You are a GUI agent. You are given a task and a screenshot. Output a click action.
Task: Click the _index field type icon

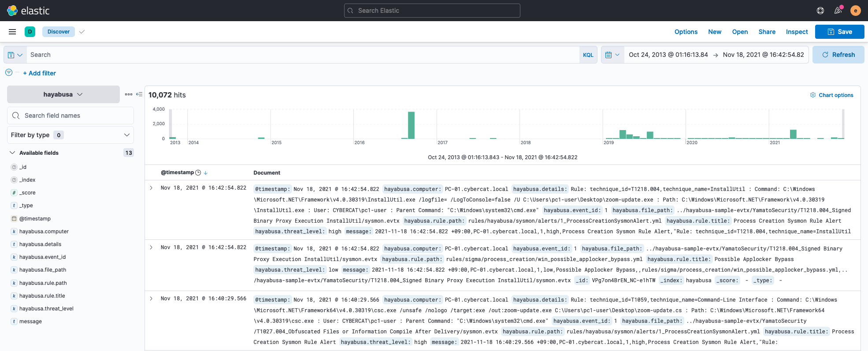(x=14, y=180)
